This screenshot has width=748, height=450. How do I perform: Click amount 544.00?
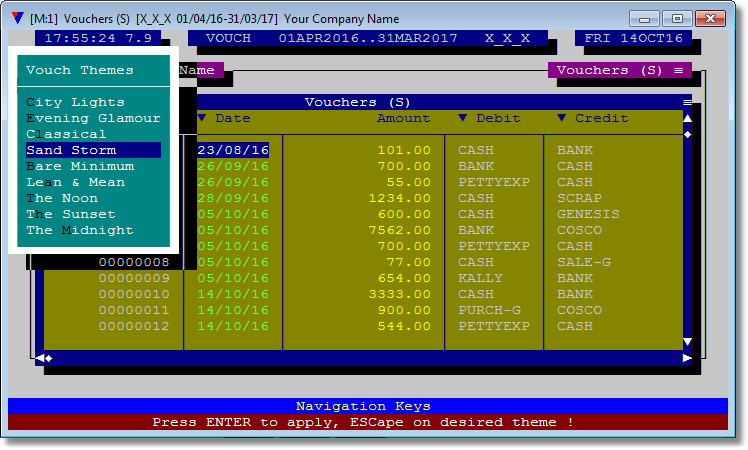(x=404, y=326)
